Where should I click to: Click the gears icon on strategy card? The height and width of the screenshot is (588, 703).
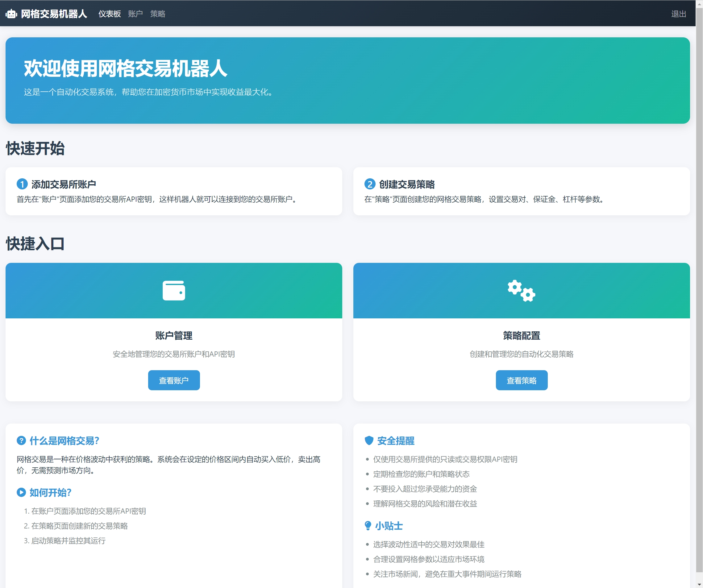(x=521, y=290)
